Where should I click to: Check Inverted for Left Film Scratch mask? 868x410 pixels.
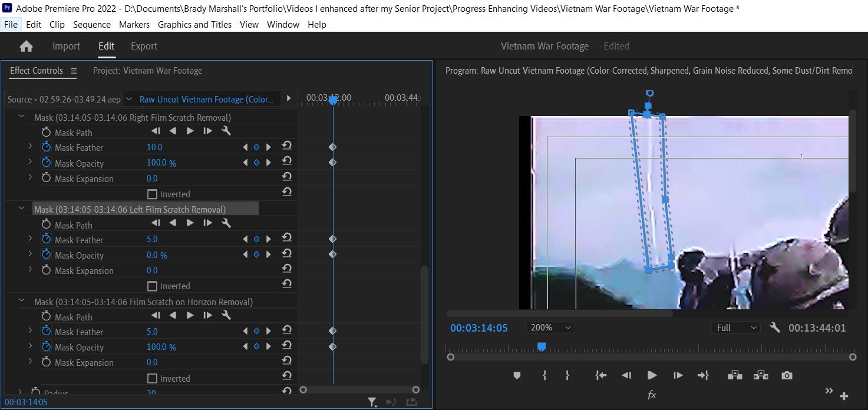click(x=153, y=286)
